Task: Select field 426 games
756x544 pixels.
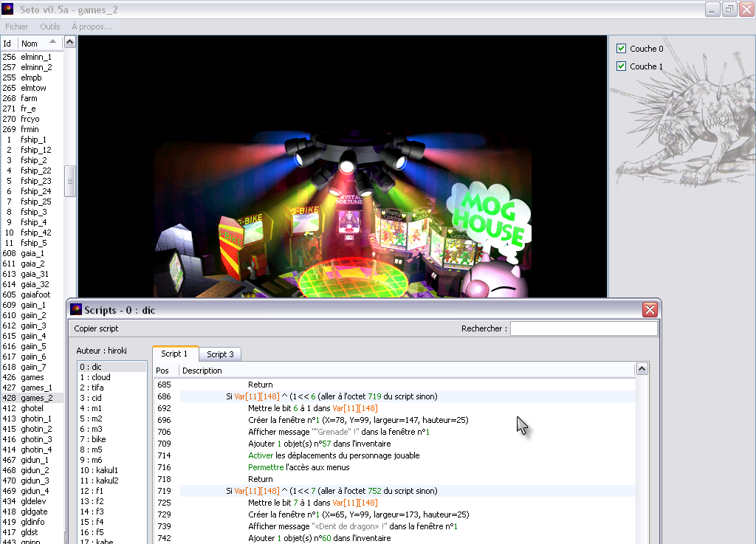Action: (x=32, y=377)
